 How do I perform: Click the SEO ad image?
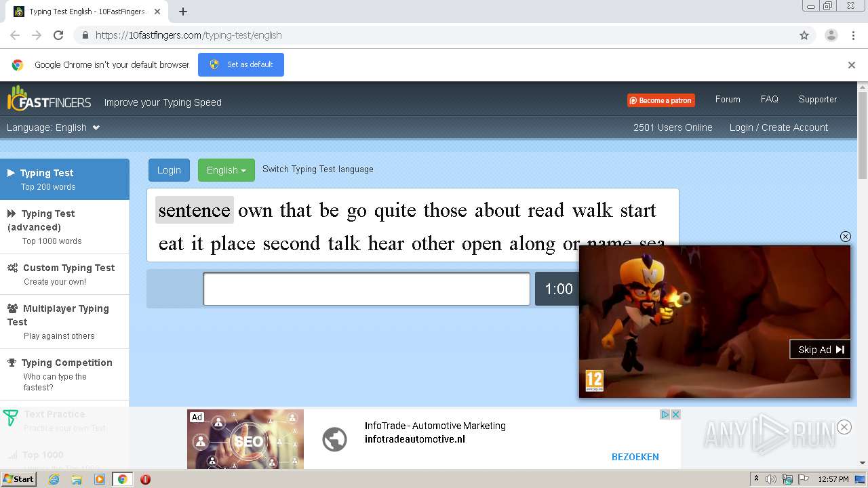point(245,439)
